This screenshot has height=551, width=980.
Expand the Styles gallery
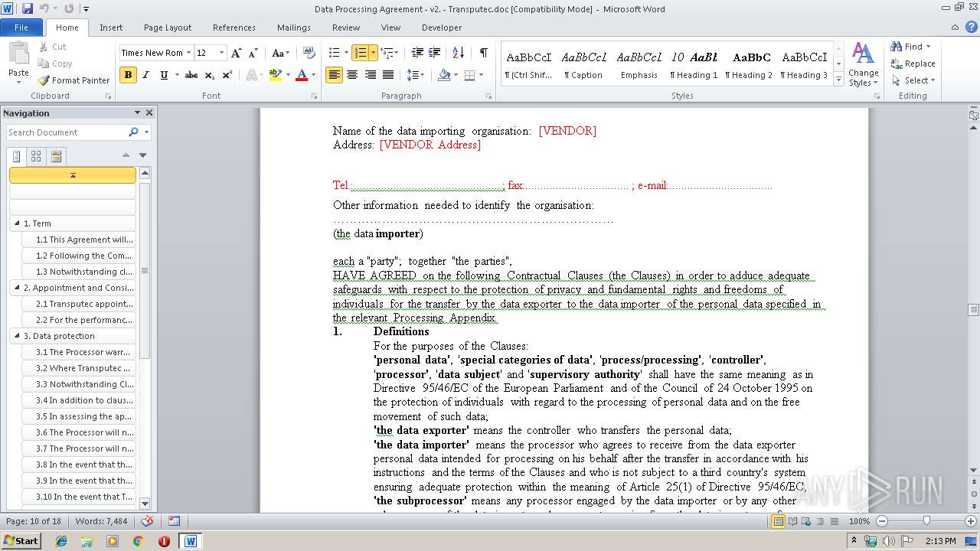(838, 80)
